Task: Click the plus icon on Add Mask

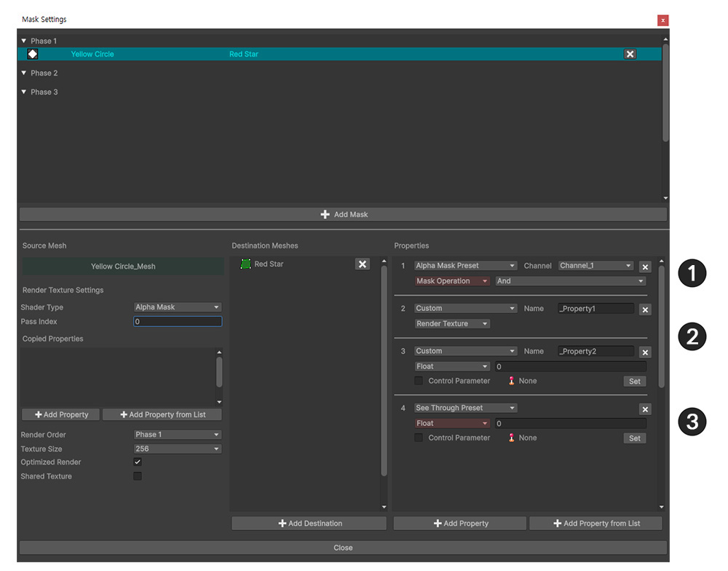Action: point(325,214)
